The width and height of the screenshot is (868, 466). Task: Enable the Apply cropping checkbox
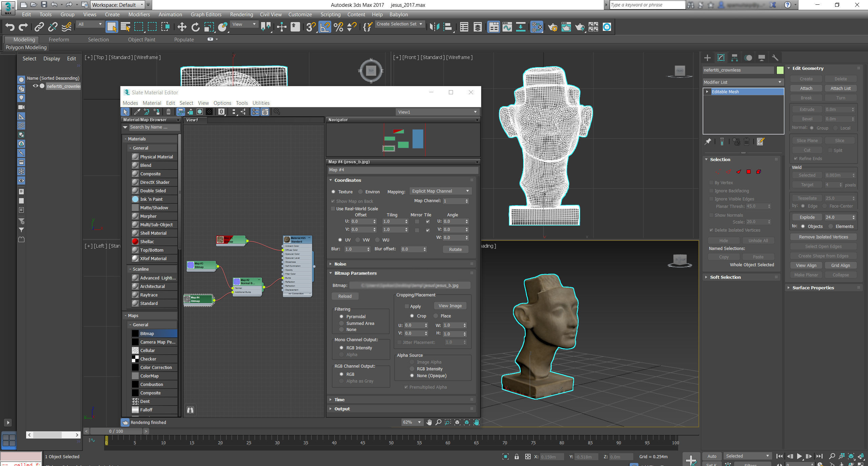pos(407,306)
